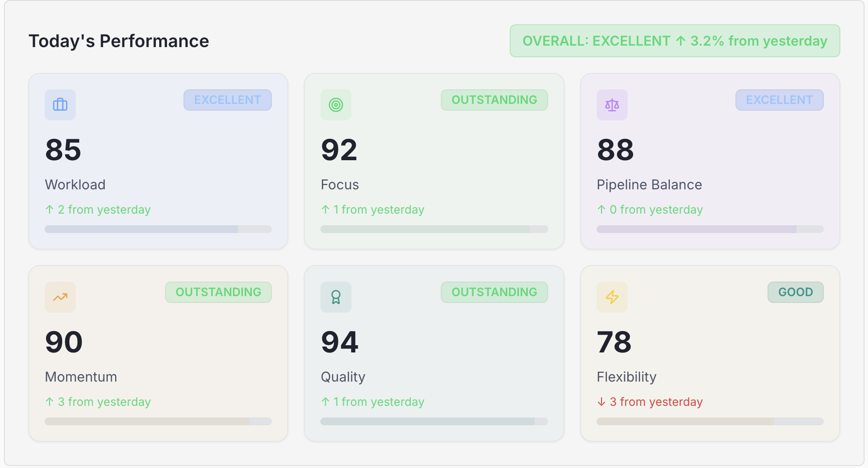Click the Focus progress bar
Image resolution: width=868 pixels, height=468 pixels.
click(x=434, y=229)
